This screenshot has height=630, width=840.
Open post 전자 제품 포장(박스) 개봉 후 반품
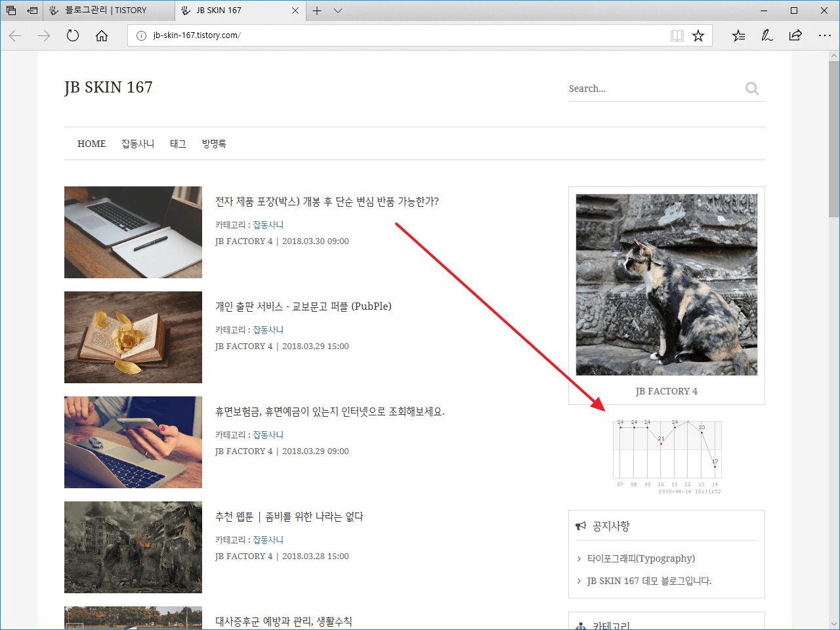coord(327,201)
